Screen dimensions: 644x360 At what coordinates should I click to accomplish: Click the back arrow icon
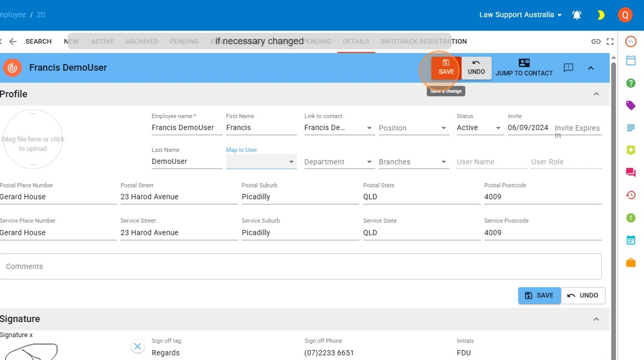tap(13, 41)
